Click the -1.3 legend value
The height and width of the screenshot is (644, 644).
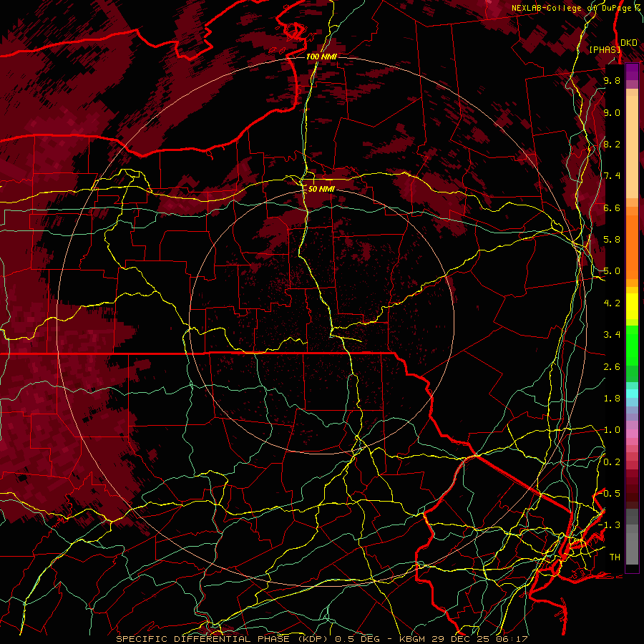(x=610, y=525)
